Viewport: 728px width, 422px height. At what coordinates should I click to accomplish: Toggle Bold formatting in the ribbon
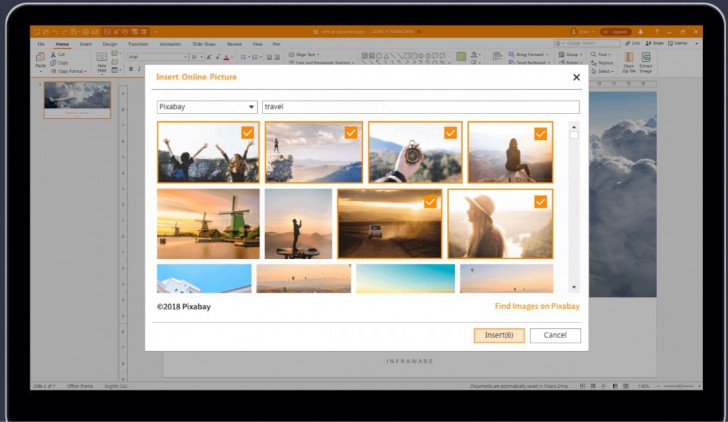pos(131,69)
